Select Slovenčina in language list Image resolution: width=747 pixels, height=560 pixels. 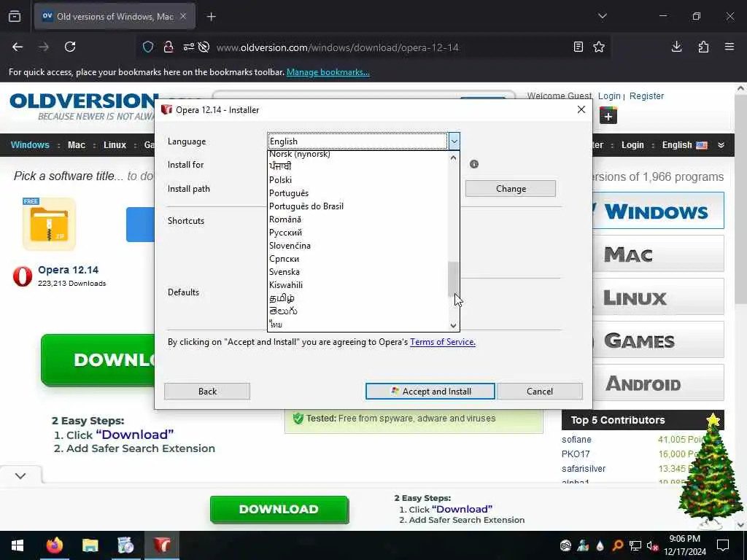pos(357,246)
